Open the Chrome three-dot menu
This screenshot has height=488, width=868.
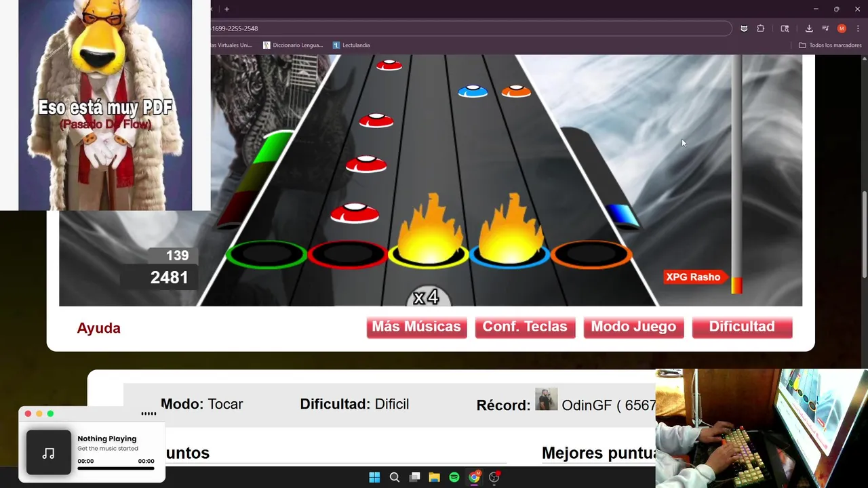pyautogui.click(x=858, y=28)
